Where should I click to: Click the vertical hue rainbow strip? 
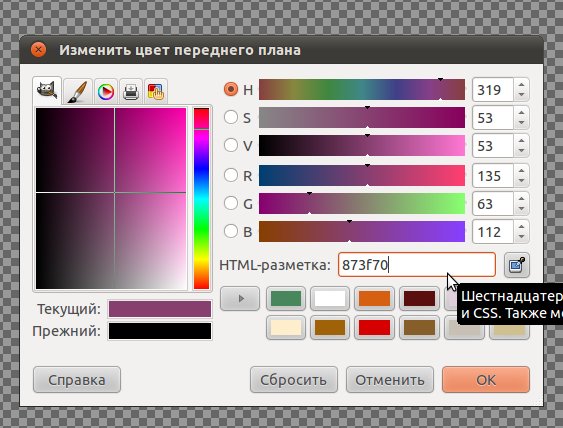[x=201, y=198]
